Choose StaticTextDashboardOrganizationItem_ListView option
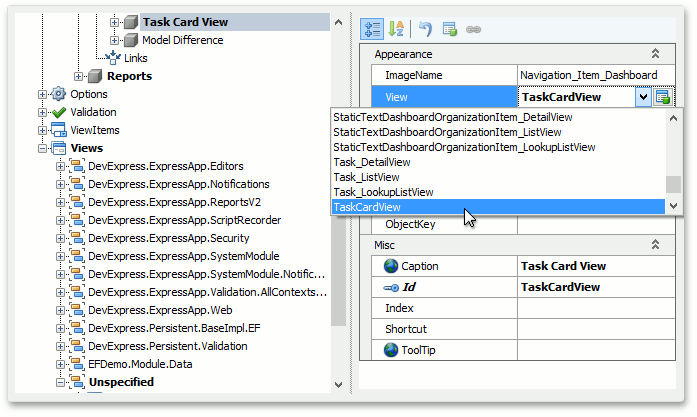 (x=498, y=132)
